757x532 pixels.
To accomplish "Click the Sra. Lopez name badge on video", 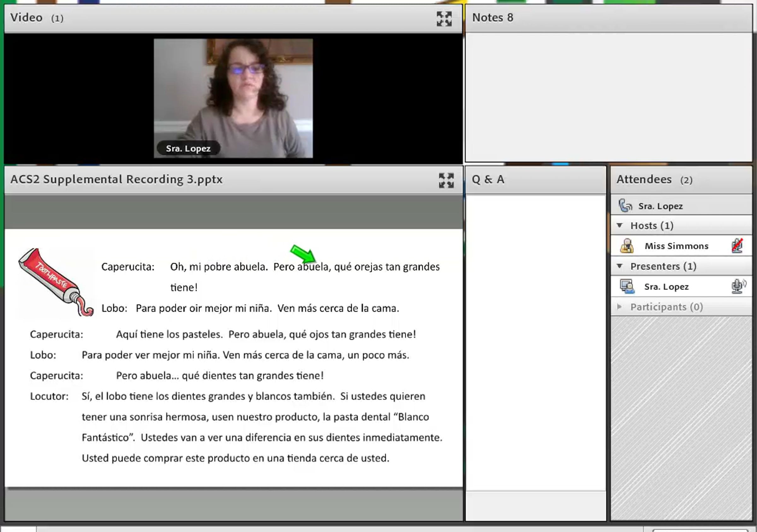I will 188,148.
